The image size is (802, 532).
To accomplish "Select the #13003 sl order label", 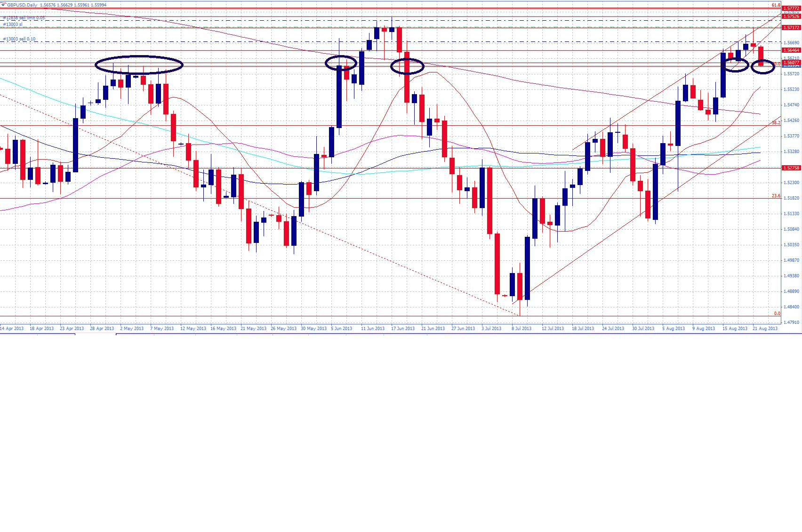I will coord(13,24).
